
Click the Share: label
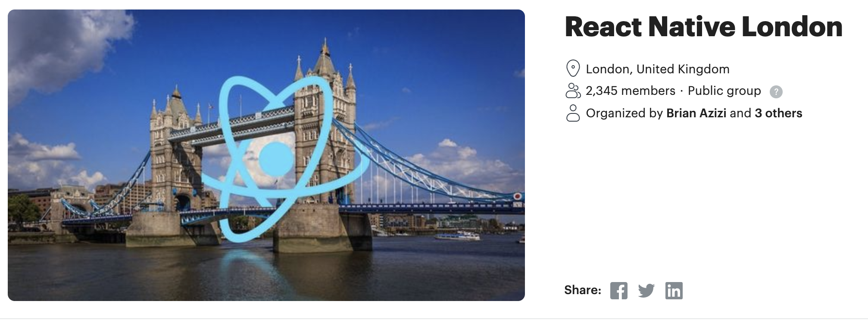point(583,290)
